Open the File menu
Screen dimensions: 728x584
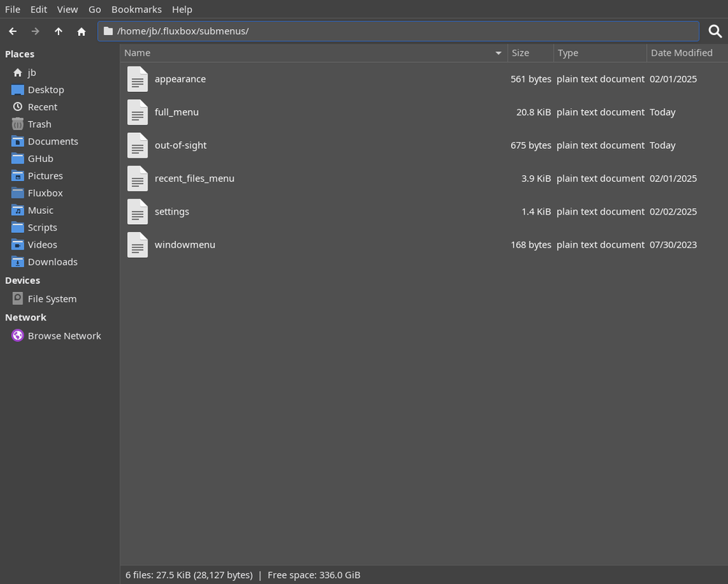[x=12, y=9]
